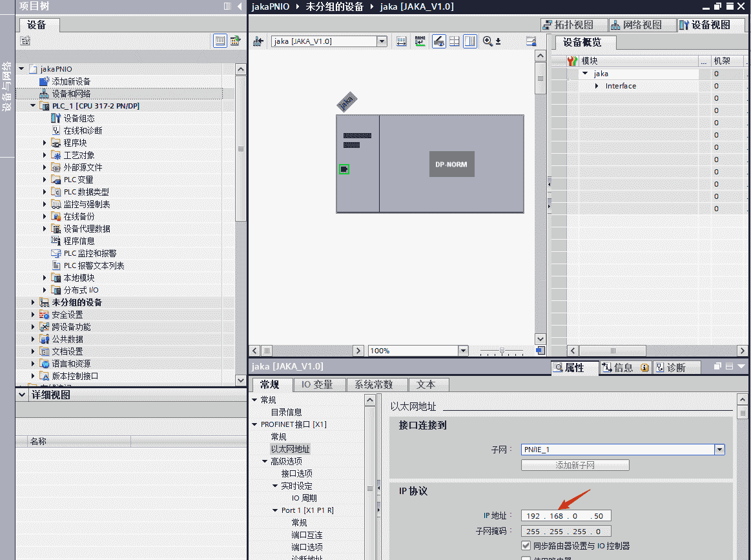This screenshot has height=560, width=751.
Task: Enable 同步路由器设置与 IO 控制器 checkbox
Action: click(x=526, y=546)
